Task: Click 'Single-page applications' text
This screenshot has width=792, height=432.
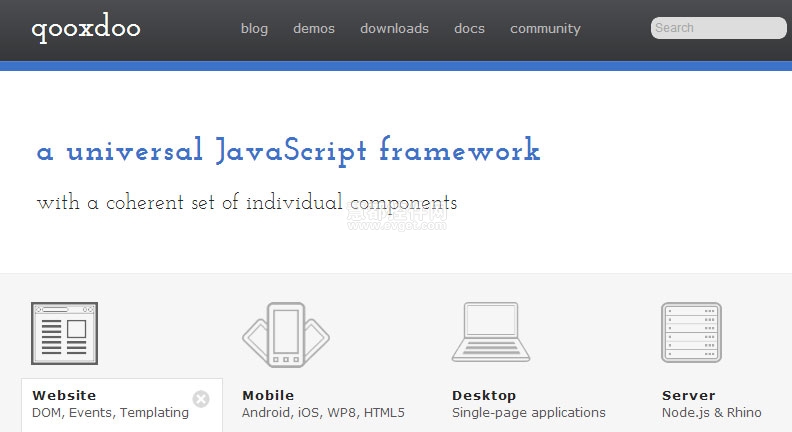Action: 529,413
